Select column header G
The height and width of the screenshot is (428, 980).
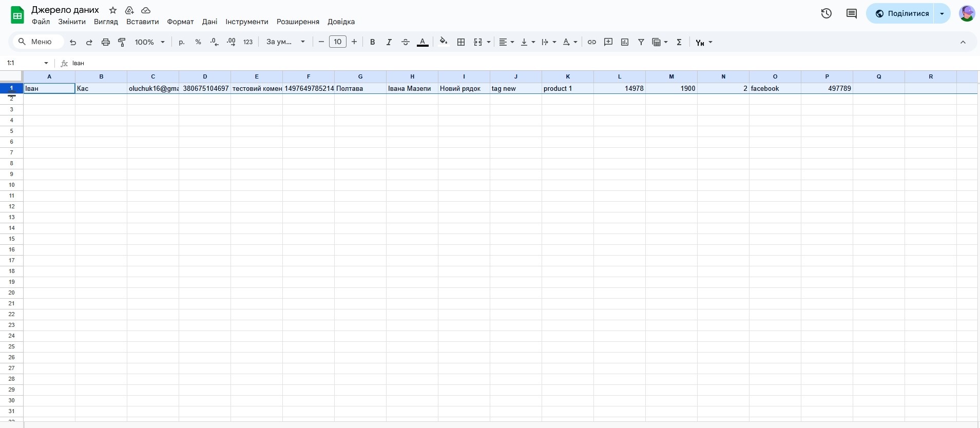point(360,76)
